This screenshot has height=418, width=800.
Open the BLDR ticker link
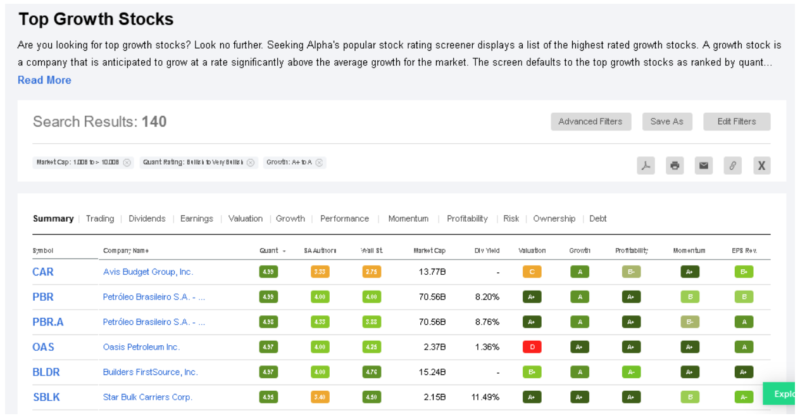[46, 372]
